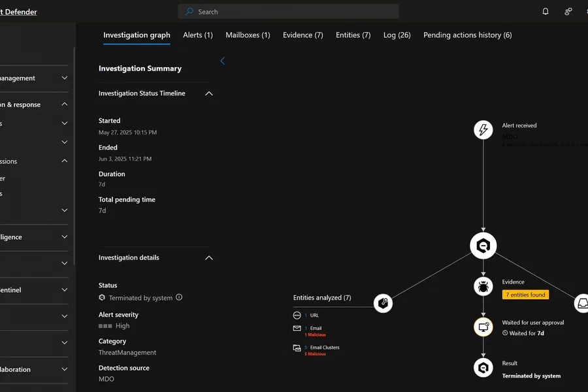The width and height of the screenshot is (588, 392).
Task: Open the notifications bell
Action: pyautogui.click(x=546, y=12)
